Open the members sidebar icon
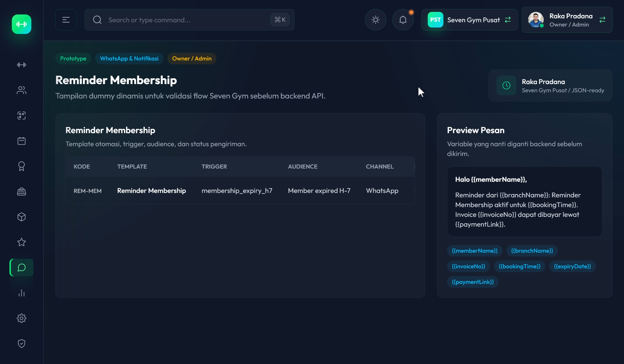624x364 pixels. tap(22, 90)
